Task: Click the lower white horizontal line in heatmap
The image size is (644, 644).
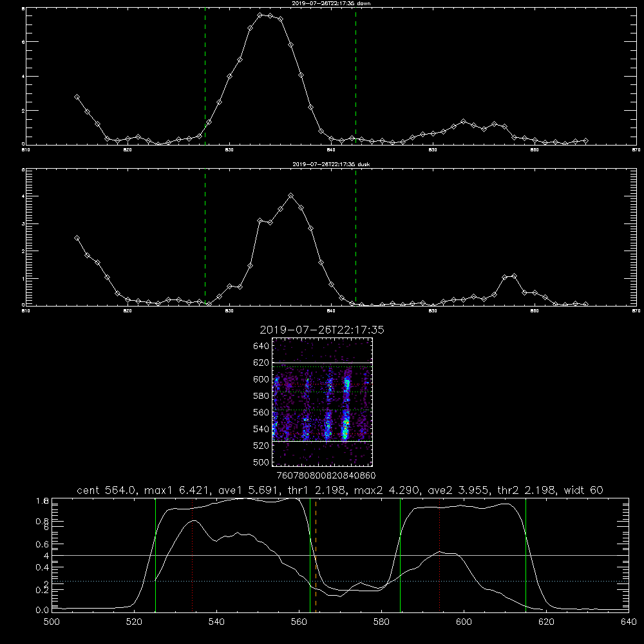Action: (x=322, y=441)
